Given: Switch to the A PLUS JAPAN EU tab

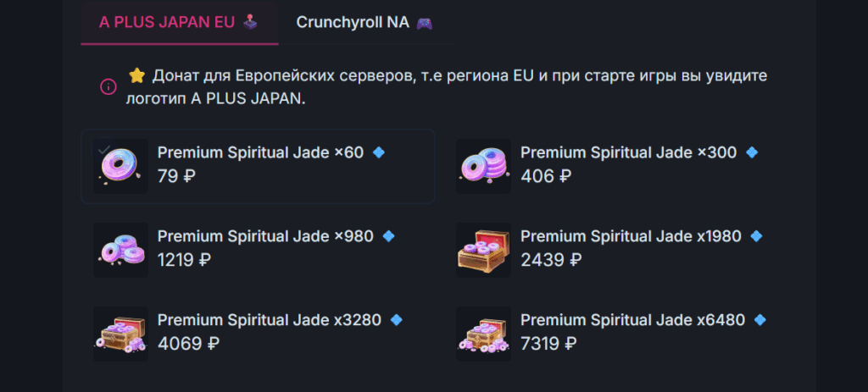Looking at the screenshot, I should coord(179,22).
